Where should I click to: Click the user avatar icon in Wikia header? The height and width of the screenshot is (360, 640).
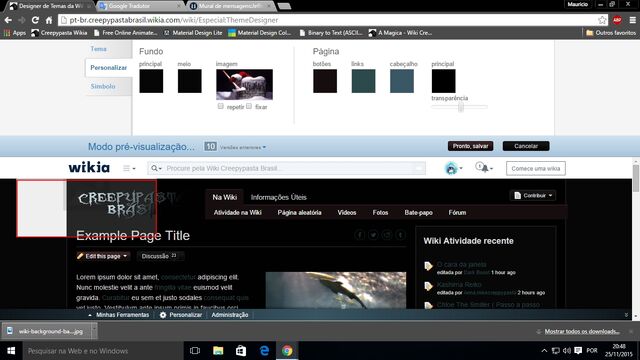pyautogui.click(x=451, y=168)
